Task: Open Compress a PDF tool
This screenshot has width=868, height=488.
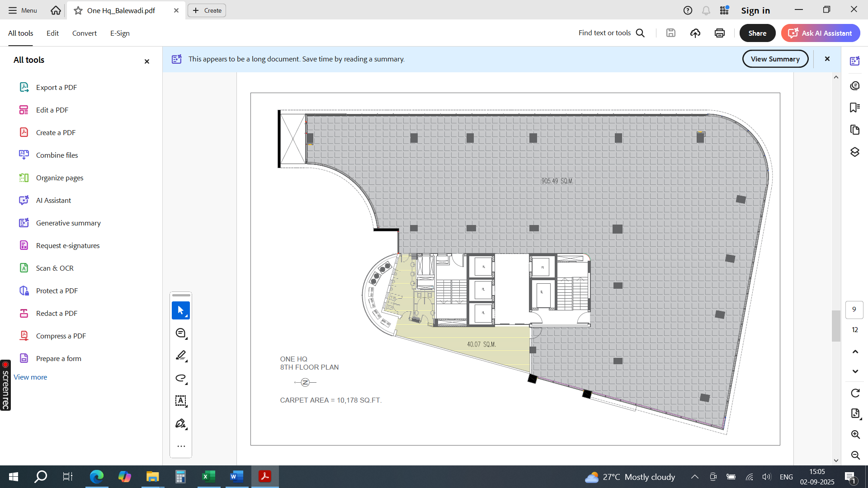Action: click(x=61, y=336)
